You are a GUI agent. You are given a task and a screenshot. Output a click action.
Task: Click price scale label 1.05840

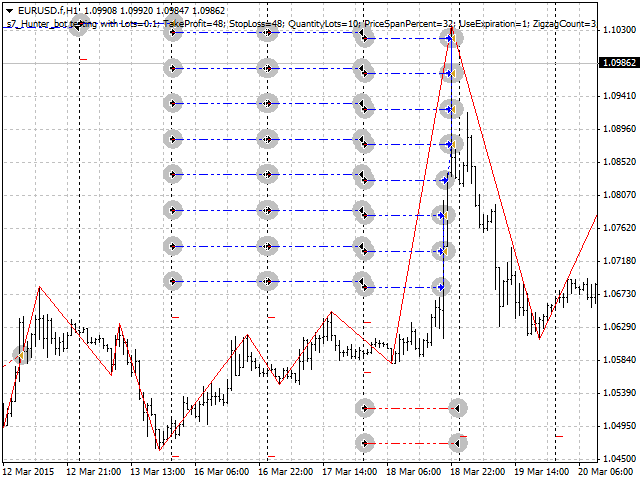pos(619,360)
